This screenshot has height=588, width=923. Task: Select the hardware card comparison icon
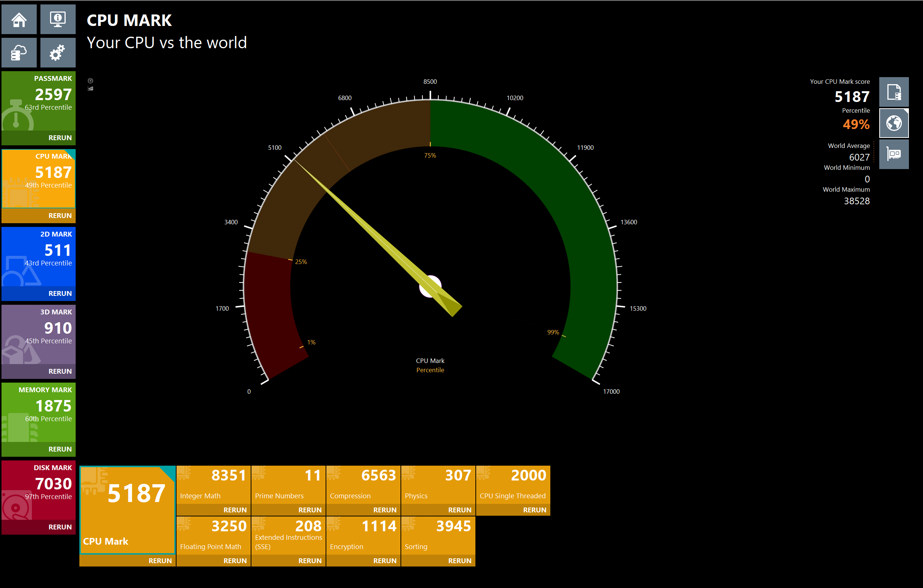[x=893, y=154]
